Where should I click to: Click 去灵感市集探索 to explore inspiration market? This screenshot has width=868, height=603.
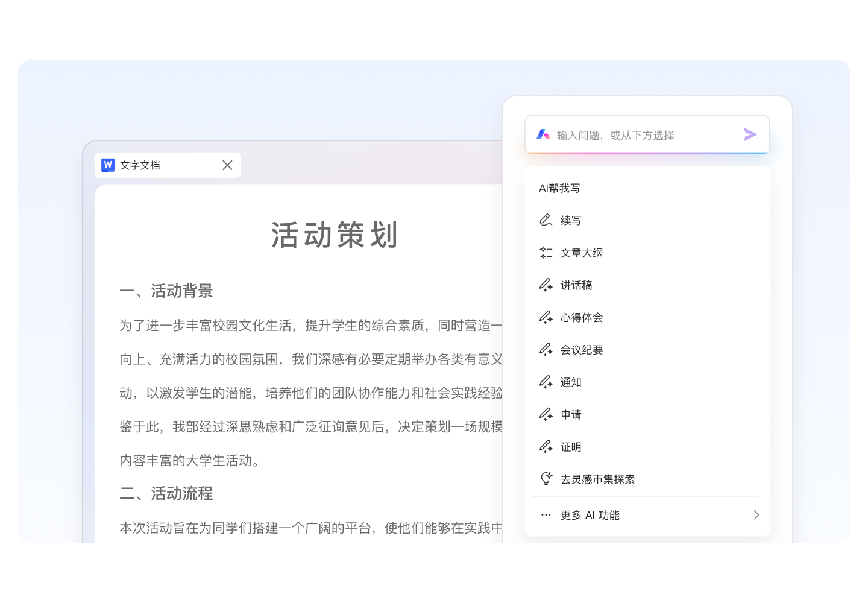click(597, 478)
